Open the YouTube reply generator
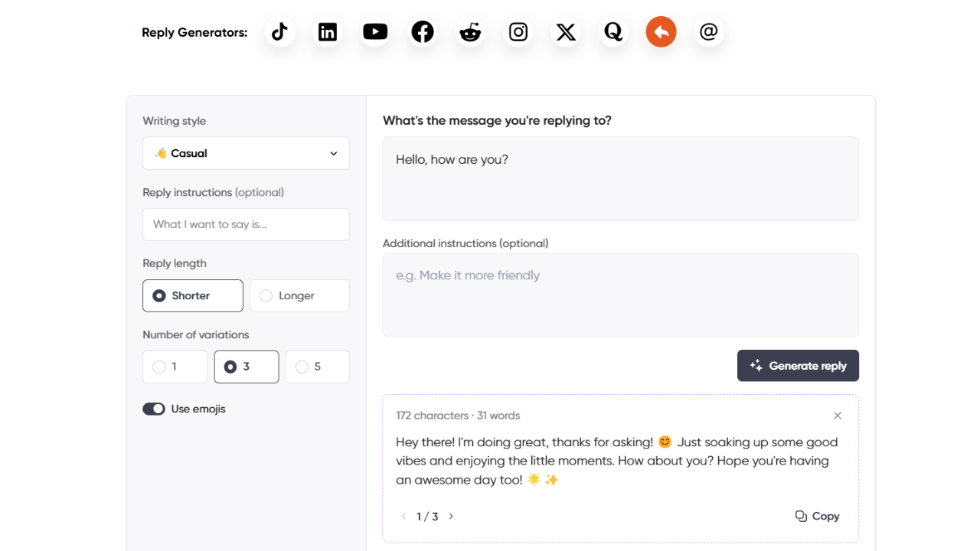 pyautogui.click(x=375, y=31)
